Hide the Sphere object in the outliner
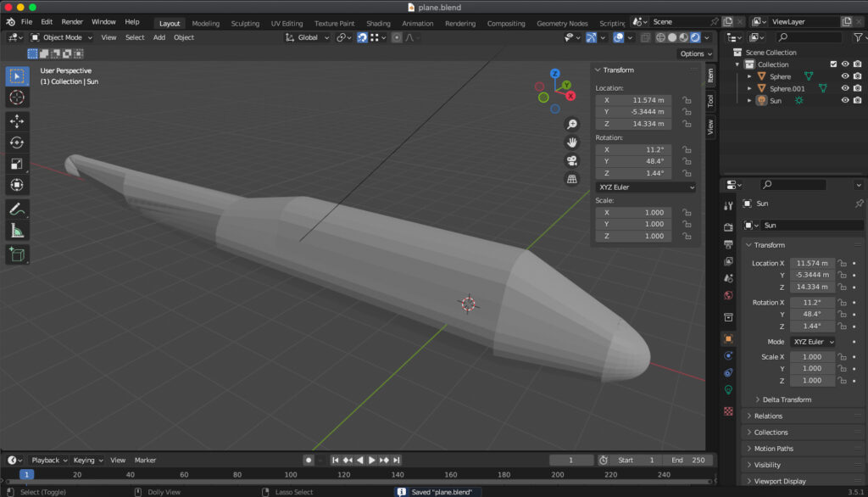The image size is (868, 497). click(x=845, y=75)
